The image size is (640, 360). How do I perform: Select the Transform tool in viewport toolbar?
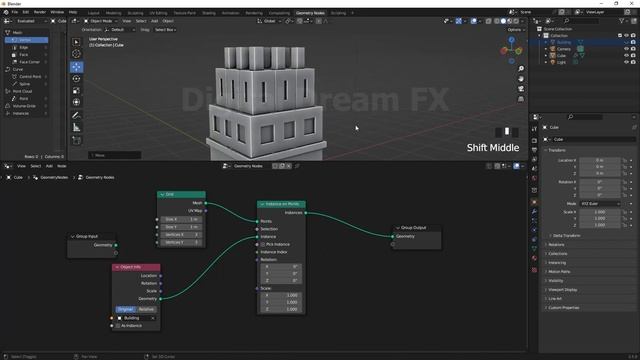76,102
